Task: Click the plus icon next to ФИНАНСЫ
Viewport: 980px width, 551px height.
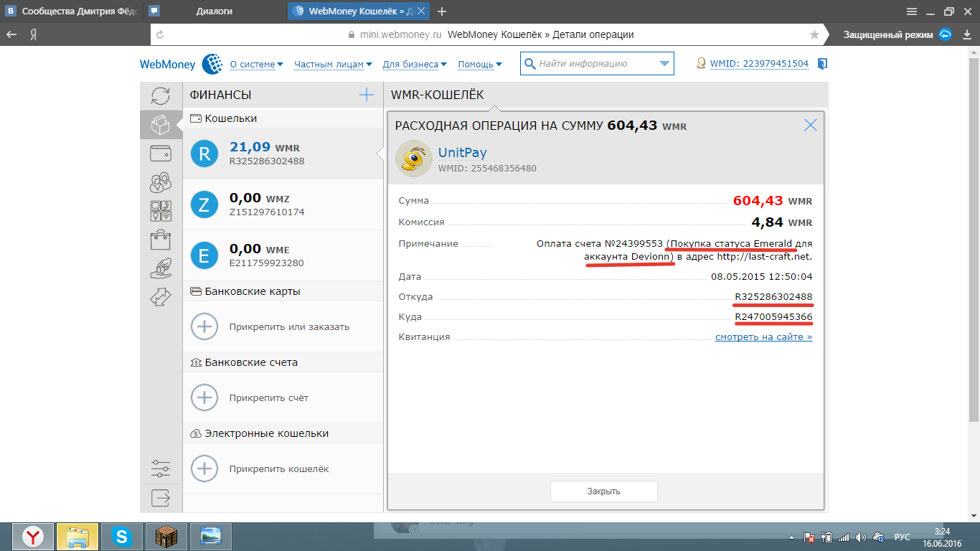Action: (367, 95)
